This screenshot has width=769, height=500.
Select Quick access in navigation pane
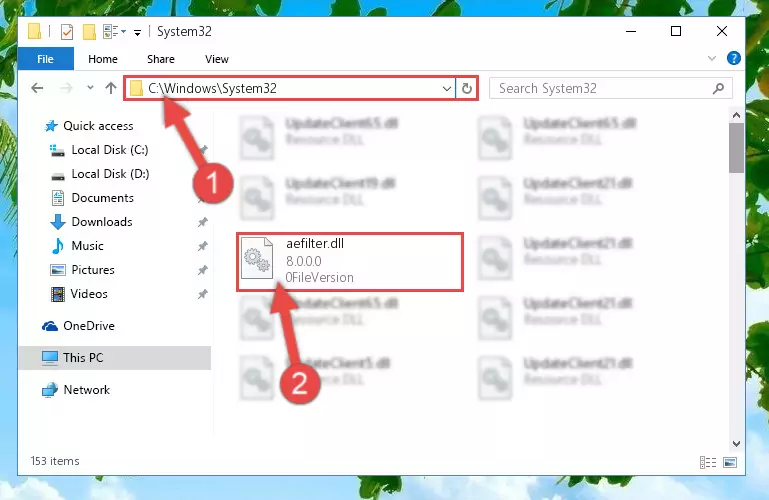pyautogui.click(x=98, y=126)
